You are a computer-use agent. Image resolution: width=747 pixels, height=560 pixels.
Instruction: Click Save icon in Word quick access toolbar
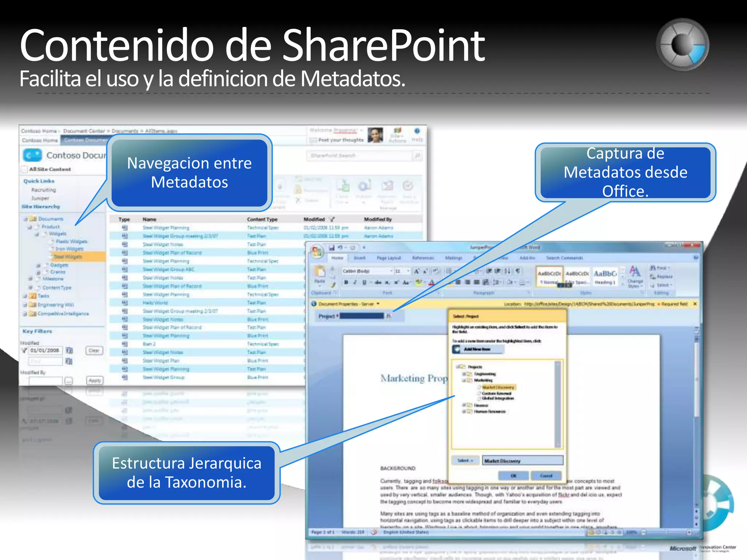pyautogui.click(x=332, y=248)
